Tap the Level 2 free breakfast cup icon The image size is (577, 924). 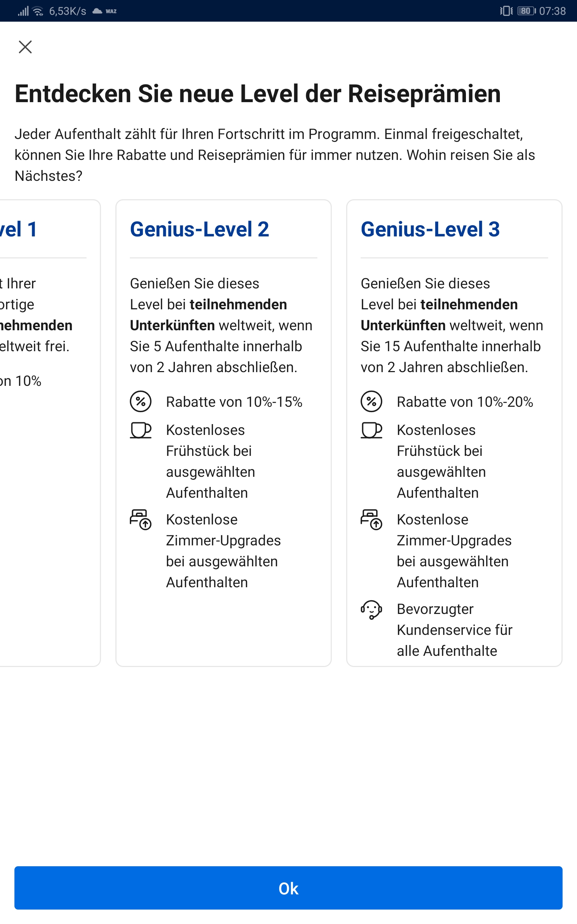click(x=140, y=430)
